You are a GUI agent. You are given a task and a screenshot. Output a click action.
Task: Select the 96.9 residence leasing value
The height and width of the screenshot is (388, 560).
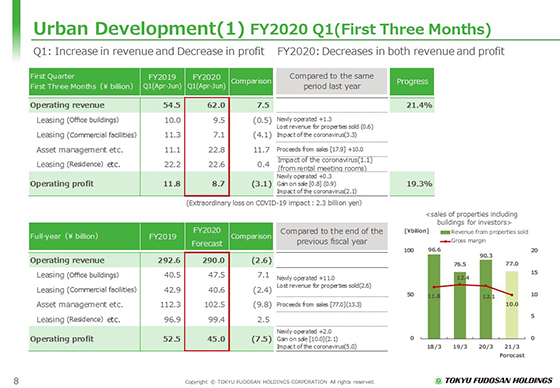pyautogui.click(x=172, y=319)
